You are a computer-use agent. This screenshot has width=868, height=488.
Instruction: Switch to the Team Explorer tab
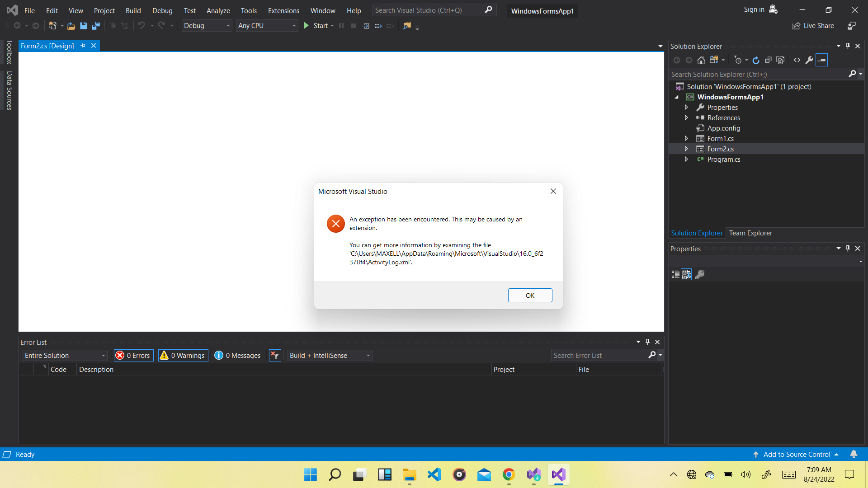tap(750, 233)
